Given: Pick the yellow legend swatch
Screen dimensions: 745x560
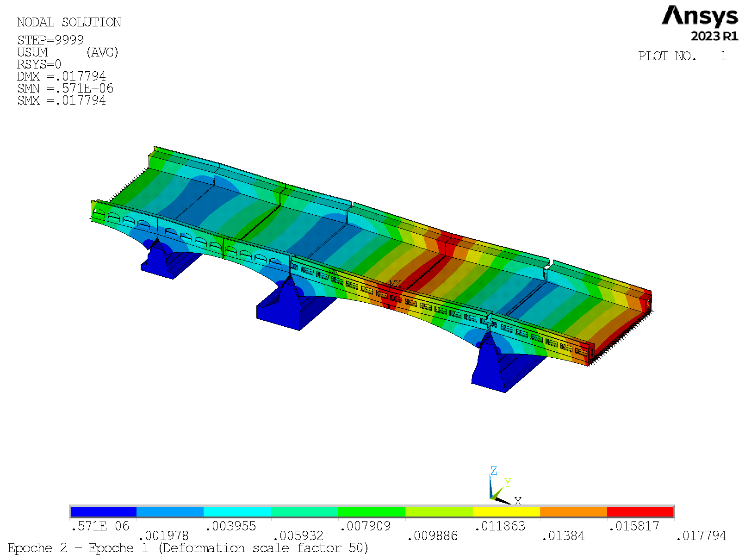Looking at the screenshot, I should pos(506,511).
